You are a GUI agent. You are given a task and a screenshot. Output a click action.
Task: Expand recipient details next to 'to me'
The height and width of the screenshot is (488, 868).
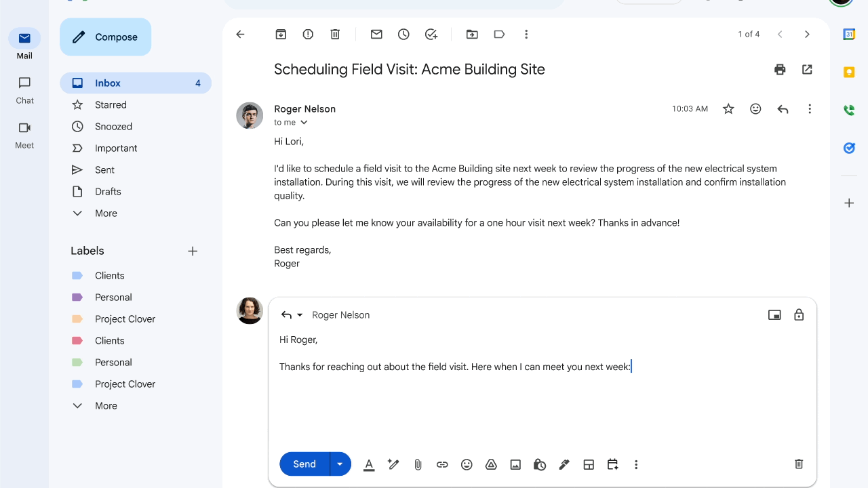click(304, 123)
